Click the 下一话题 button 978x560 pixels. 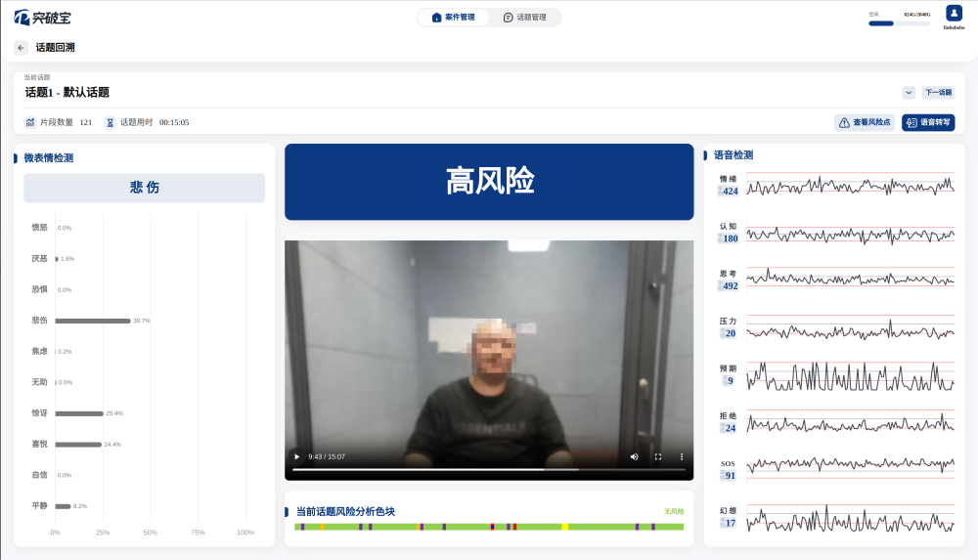(939, 92)
